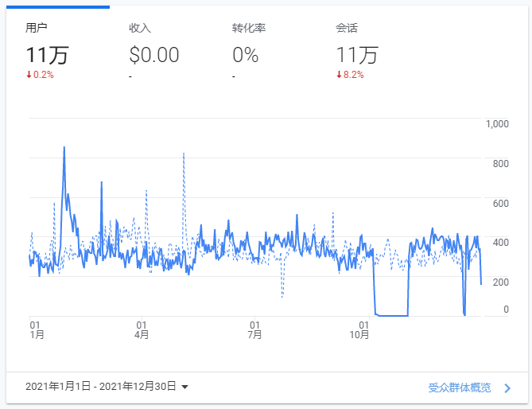
Task: Click the 8.2% change under 会话
Action: (353, 75)
